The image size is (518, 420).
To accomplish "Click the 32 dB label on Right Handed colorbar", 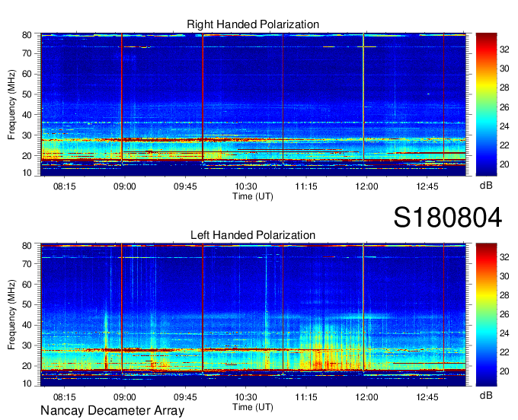I will (x=504, y=49).
